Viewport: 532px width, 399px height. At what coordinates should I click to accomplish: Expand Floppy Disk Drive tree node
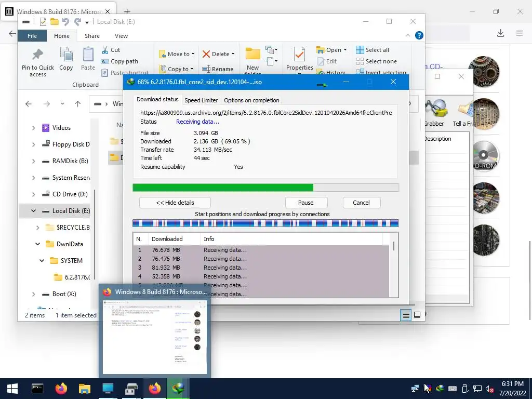click(x=33, y=144)
